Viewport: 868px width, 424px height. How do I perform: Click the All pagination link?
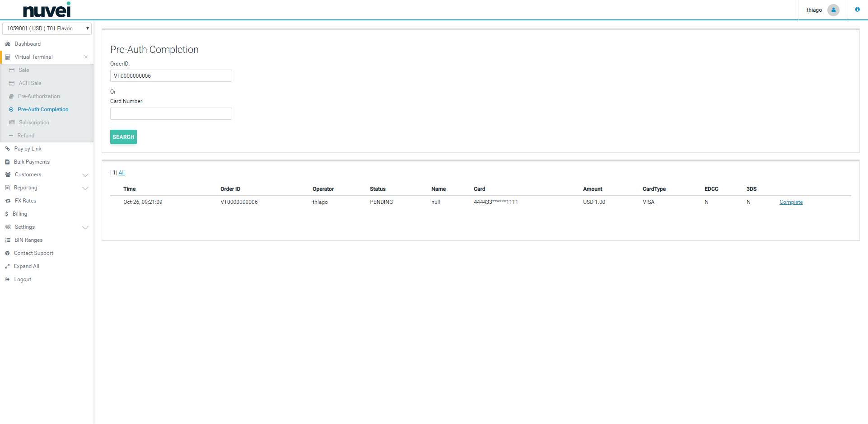[x=121, y=173]
